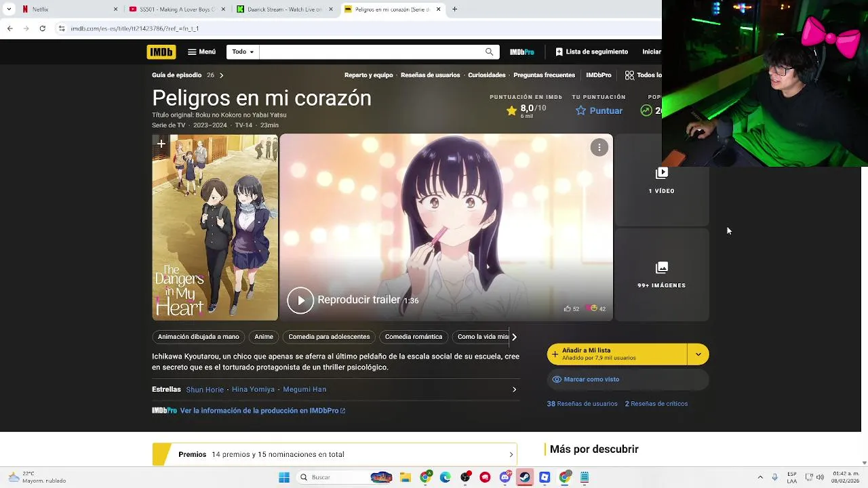Open 2 Reseñas de críticos link

point(656,404)
